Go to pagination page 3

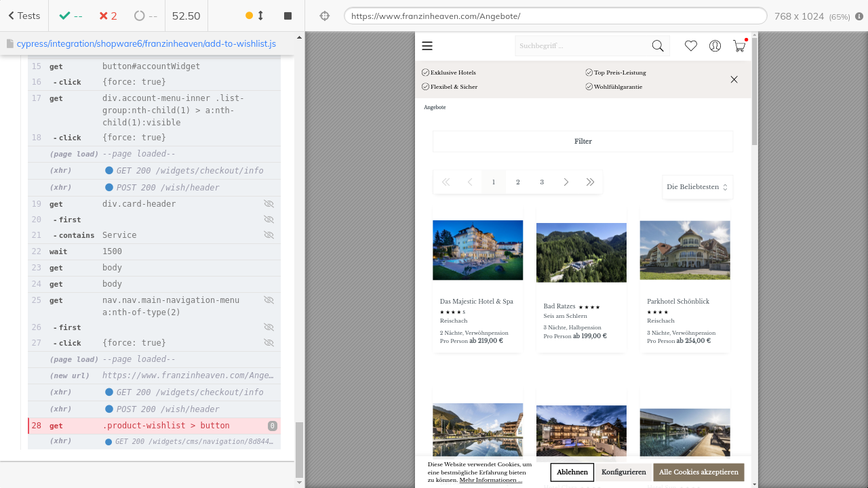click(x=542, y=182)
